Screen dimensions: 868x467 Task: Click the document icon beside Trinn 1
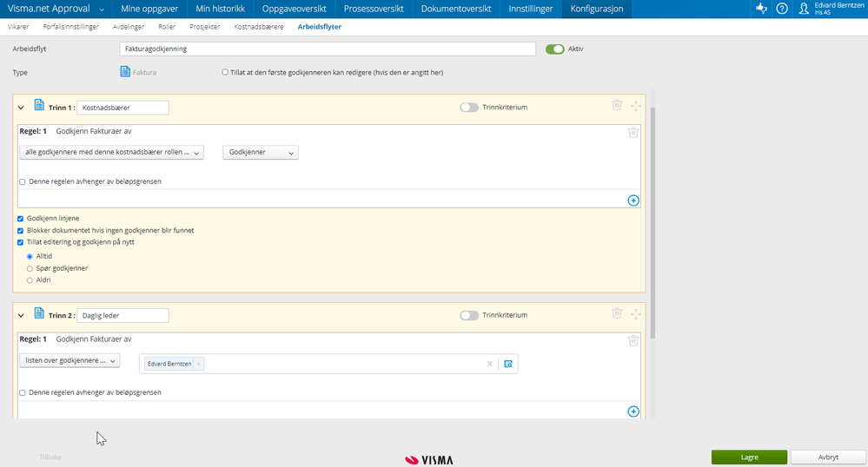tap(39, 105)
